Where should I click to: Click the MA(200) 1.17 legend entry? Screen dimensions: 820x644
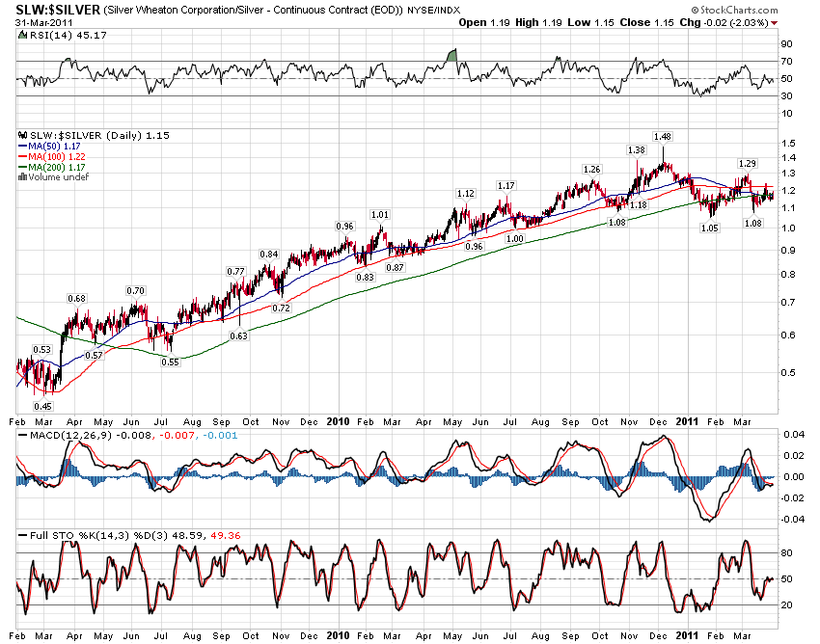click(51, 168)
